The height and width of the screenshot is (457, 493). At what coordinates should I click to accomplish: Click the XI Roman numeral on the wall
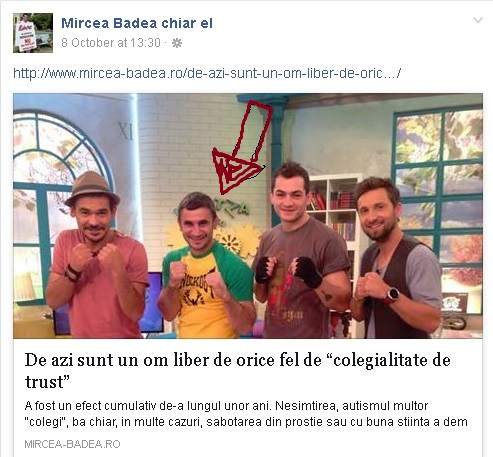click(125, 131)
